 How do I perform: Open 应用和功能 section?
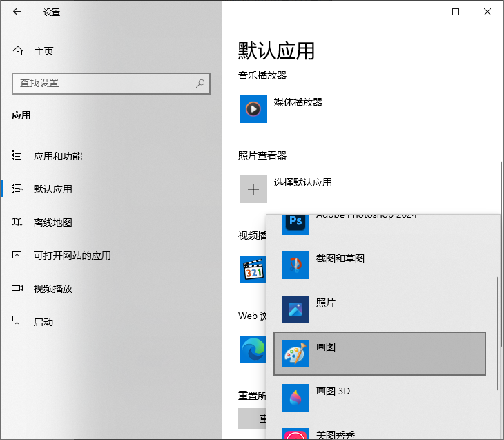pos(58,156)
